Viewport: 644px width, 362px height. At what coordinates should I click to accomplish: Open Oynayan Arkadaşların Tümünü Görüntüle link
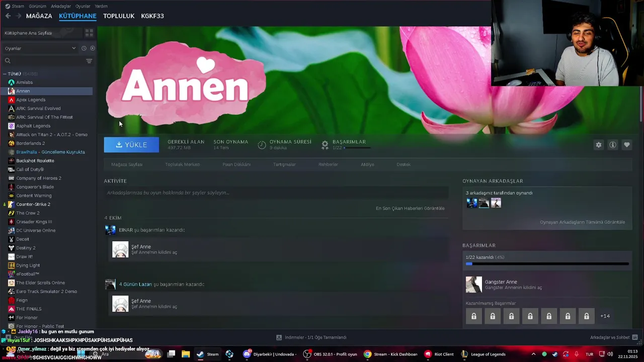[583, 222]
